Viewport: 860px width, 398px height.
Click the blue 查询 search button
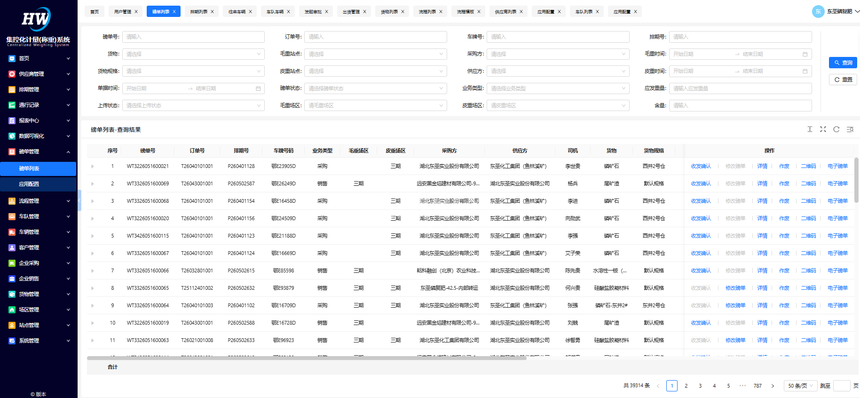tap(842, 63)
